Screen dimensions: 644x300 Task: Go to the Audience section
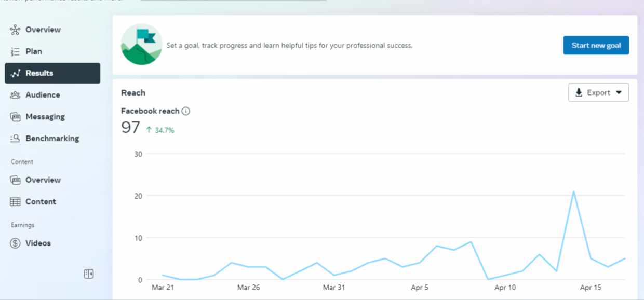[x=43, y=95]
